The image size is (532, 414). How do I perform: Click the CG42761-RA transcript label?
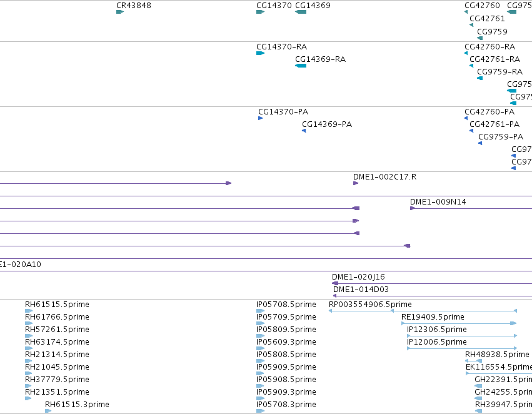tap(495, 59)
